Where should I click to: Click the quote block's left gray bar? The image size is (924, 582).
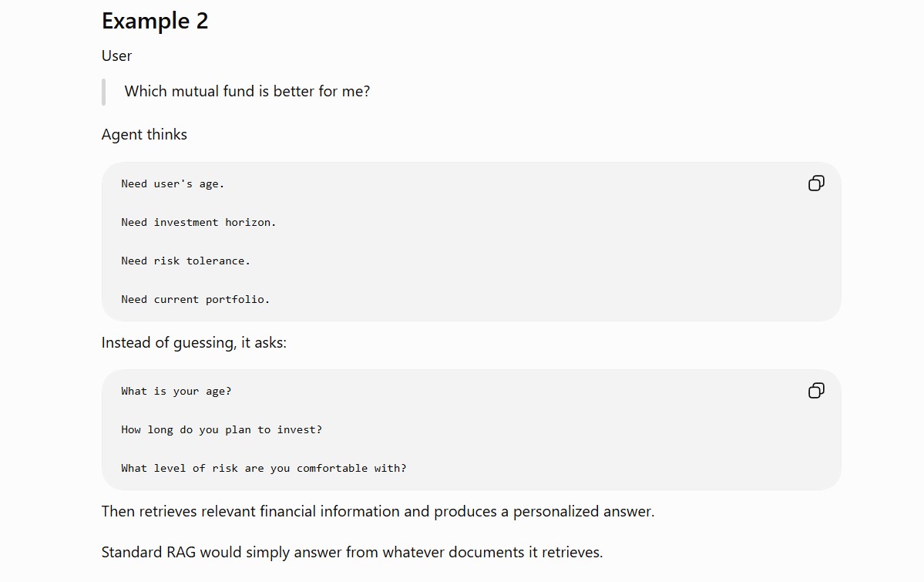pyautogui.click(x=104, y=92)
